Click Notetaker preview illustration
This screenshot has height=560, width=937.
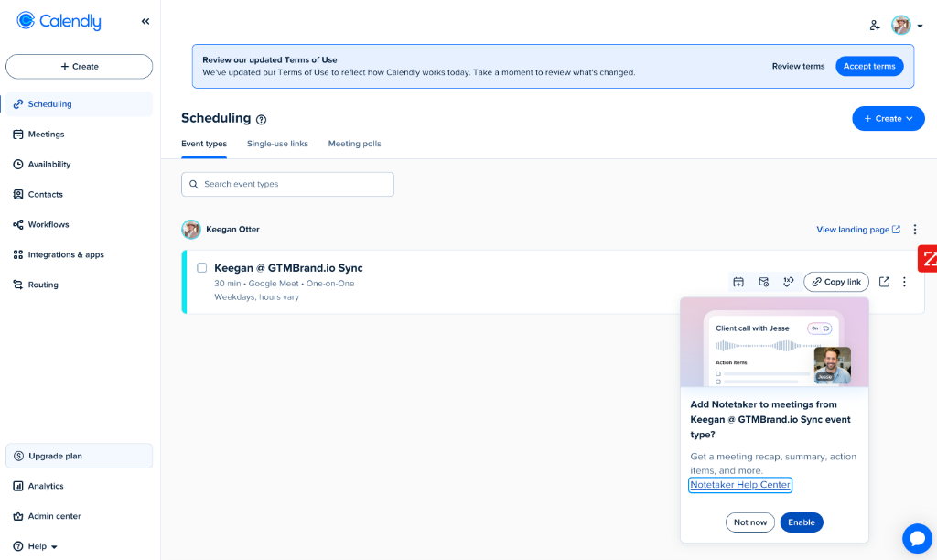[x=774, y=343]
